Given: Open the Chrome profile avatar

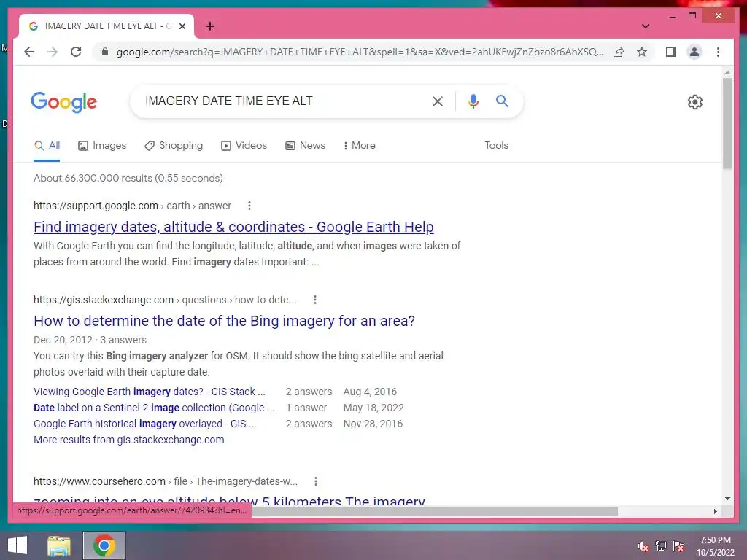Looking at the screenshot, I should point(694,52).
